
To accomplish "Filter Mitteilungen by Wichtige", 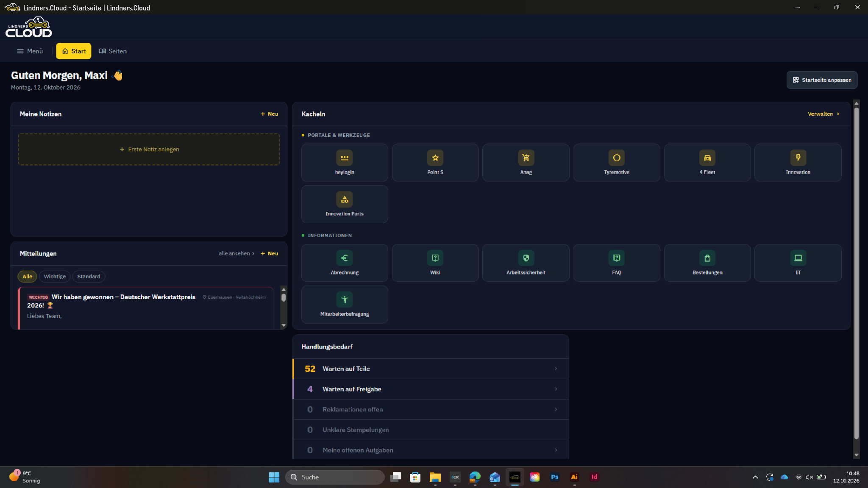I will 55,276.
